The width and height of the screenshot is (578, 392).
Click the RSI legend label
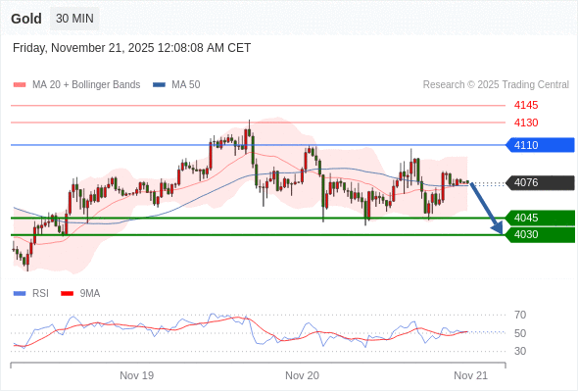coord(40,294)
